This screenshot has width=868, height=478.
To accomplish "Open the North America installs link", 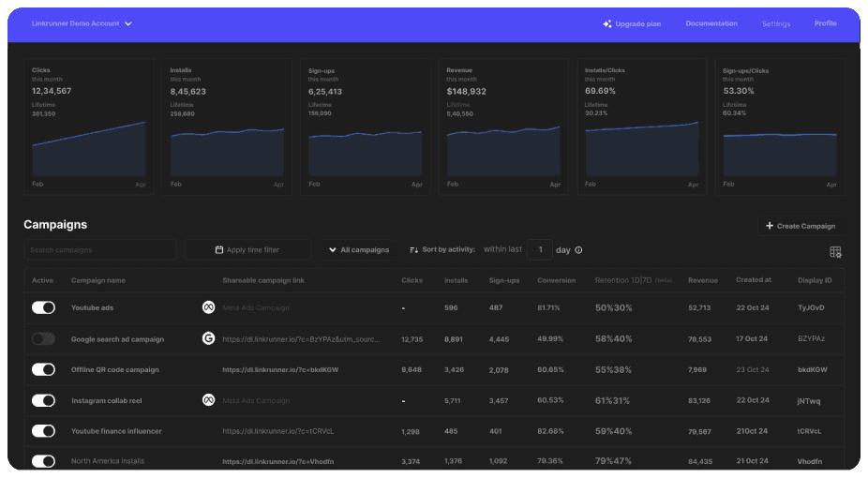I will coord(277,461).
